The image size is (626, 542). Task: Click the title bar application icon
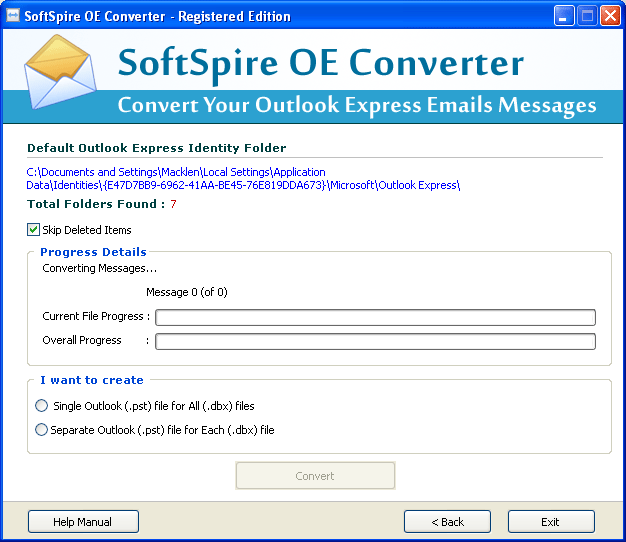[x=13, y=16]
